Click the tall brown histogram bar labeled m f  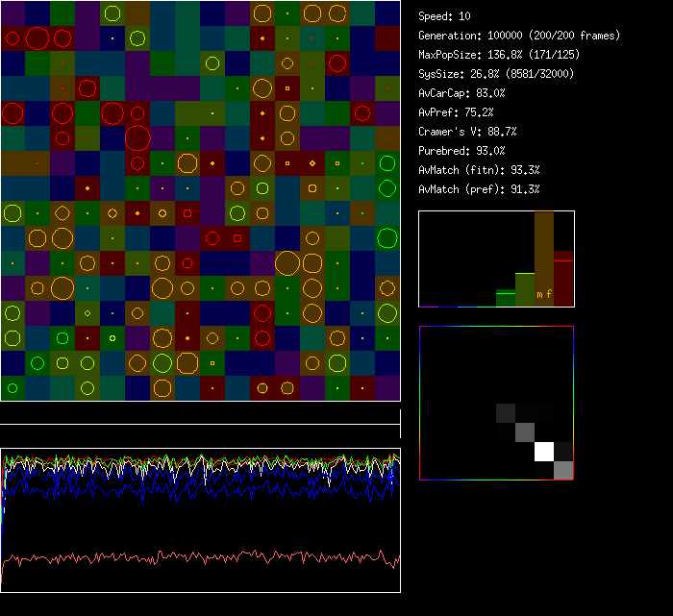544,259
